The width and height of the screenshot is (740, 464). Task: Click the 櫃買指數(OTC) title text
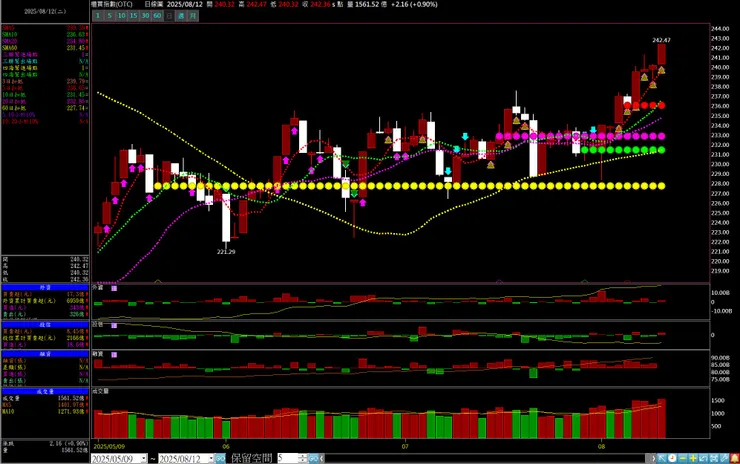coord(111,4)
